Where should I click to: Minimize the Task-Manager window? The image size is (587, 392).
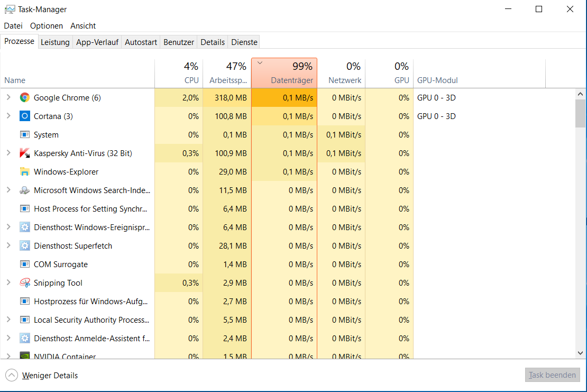[x=508, y=9]
